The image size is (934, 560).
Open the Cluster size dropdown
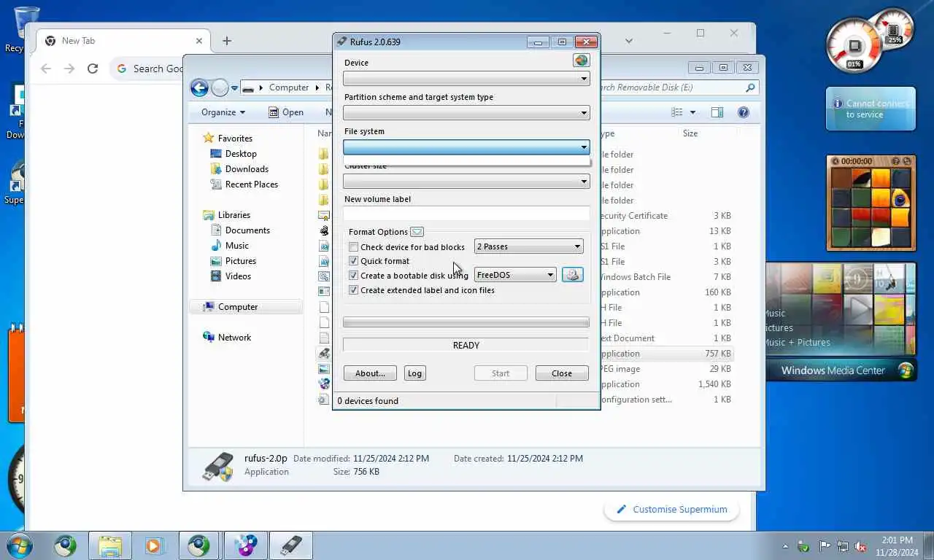pyautogui.click(x=466, y=181)
